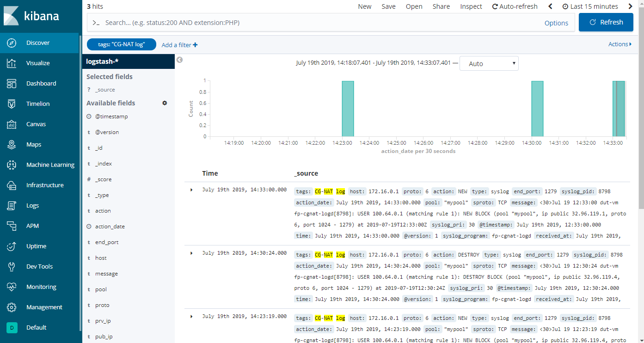Open the Dashboard icon in sidebar
Viewport: 644px width, 343px height.
pyautogui.click(x=12, y=83)
